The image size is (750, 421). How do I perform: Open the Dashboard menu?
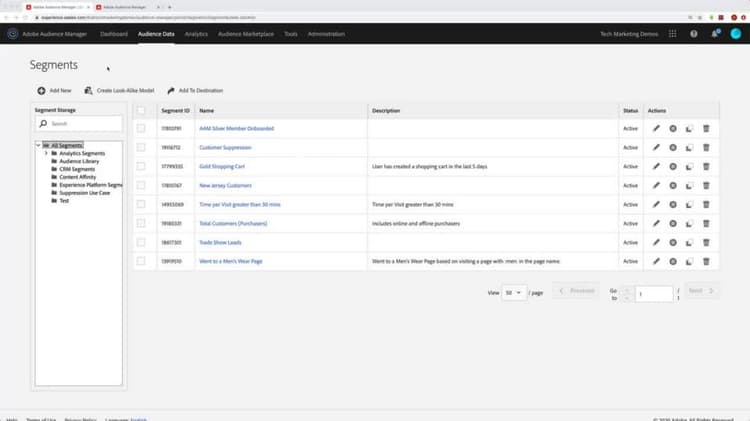coord(114,34)
